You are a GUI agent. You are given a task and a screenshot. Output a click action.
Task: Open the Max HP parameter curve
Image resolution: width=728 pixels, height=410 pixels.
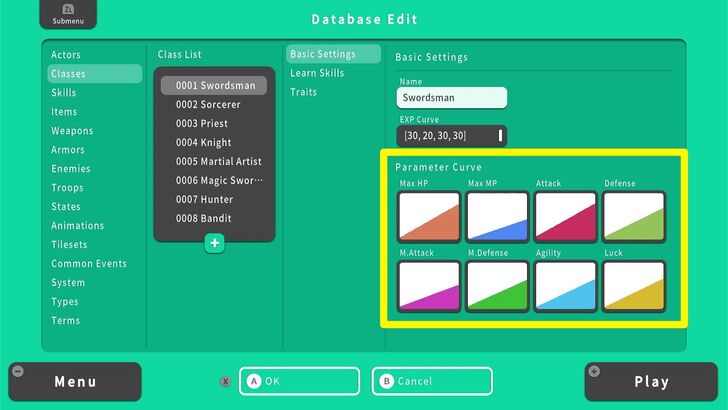[429, 217]
